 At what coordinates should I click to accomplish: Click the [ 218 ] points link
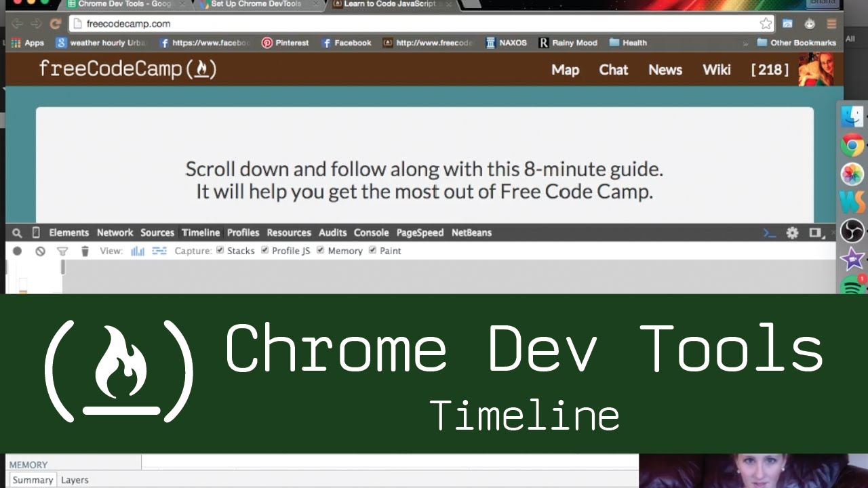770,70
